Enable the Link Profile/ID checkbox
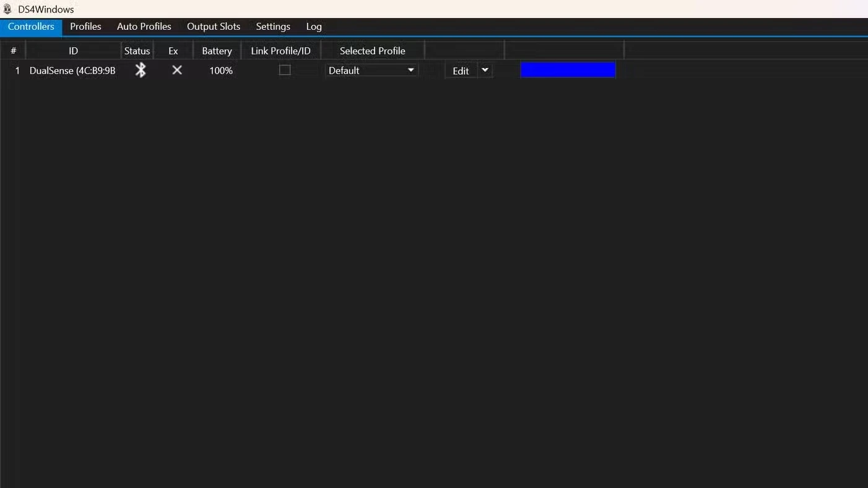The width and height of the screenshot is (868, 488). (x=285, y=70)
